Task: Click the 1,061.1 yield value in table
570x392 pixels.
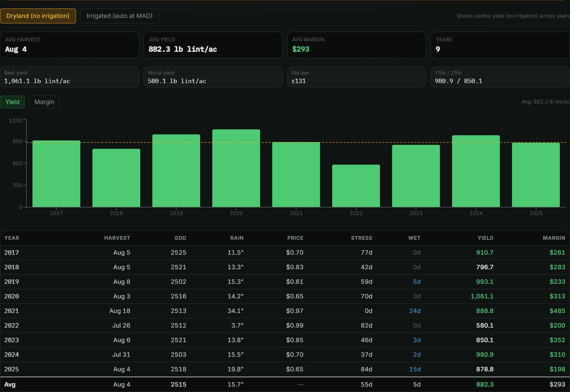Action: tap(482, 296)
